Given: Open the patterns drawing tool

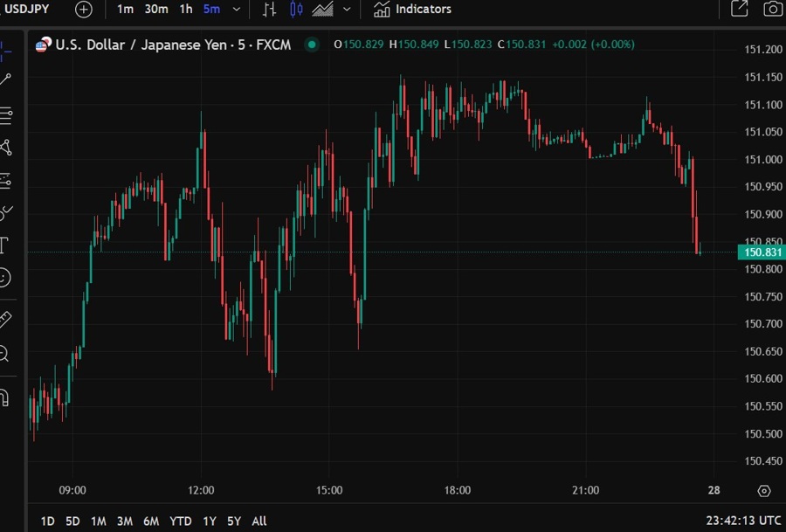Looking at the screenshot, I should click(x=5, y=148).
